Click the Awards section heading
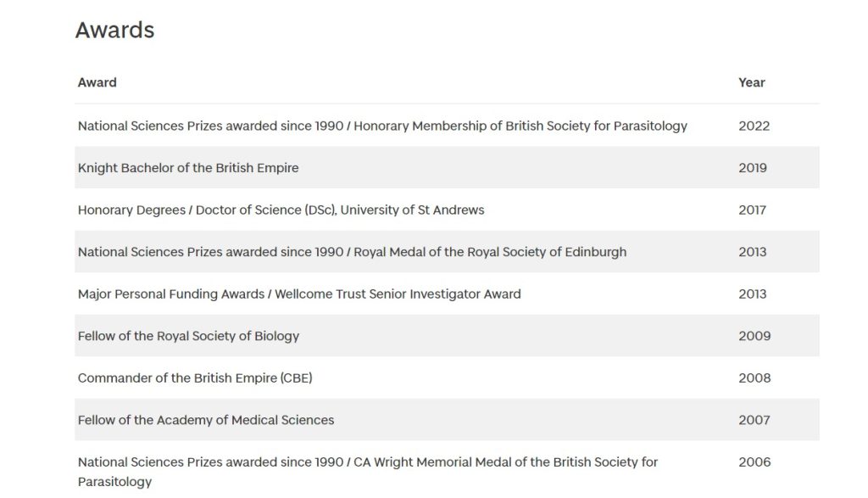Image resolution: width=868 pixels, height=498 pixels. [x=114, y=31]
